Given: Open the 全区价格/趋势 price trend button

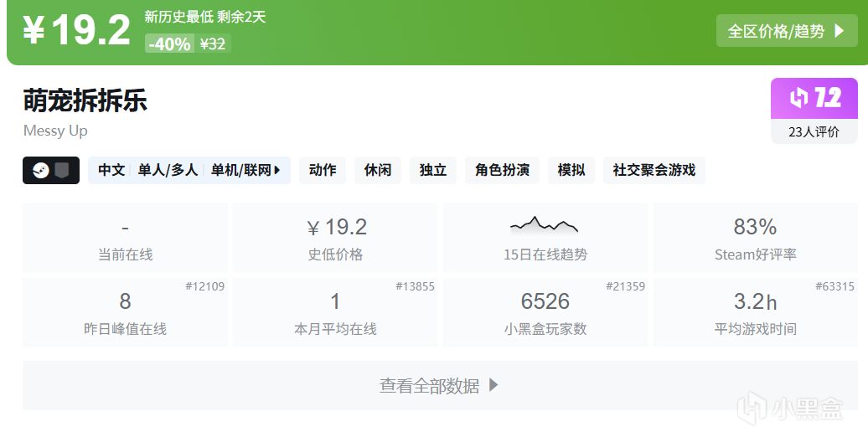Looking at the screenshot, I should pos(787,31).
